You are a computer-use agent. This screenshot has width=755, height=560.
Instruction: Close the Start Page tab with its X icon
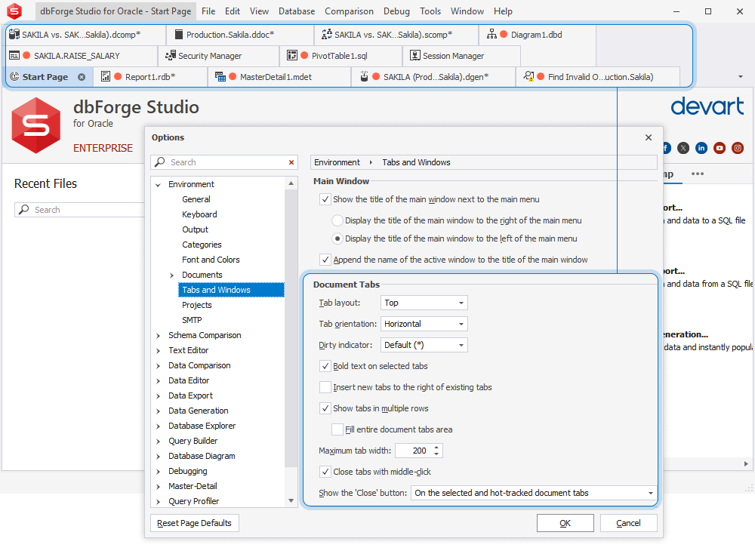(x=82, y=77)
